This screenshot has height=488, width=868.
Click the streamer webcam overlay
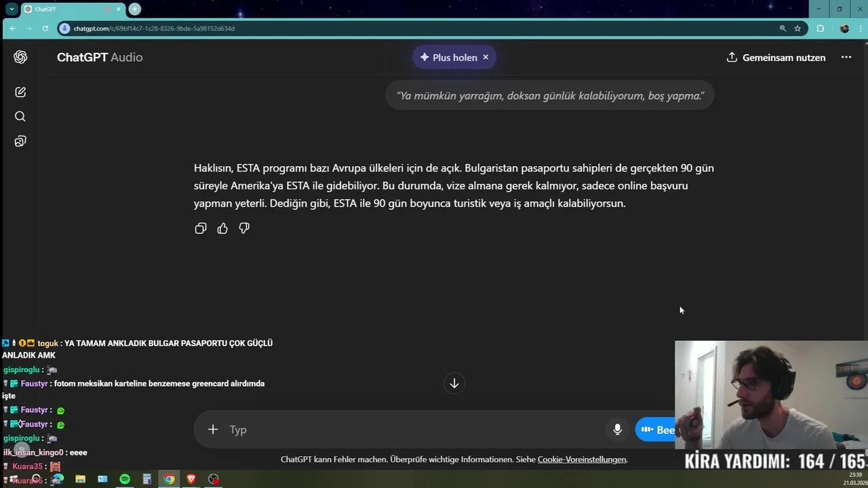(771, 394)
